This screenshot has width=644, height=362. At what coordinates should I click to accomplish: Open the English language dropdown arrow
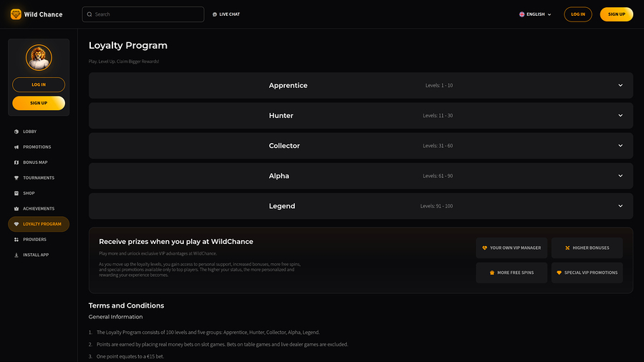click(550, 14)
